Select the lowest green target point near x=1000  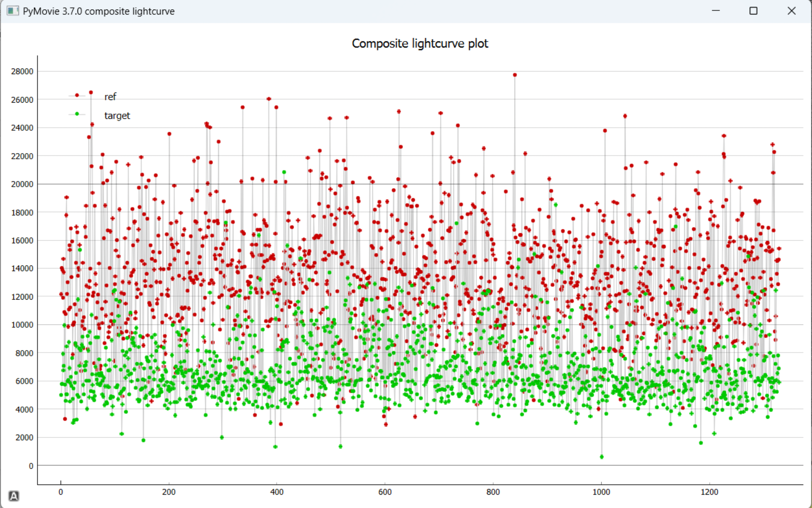[602, 457]
